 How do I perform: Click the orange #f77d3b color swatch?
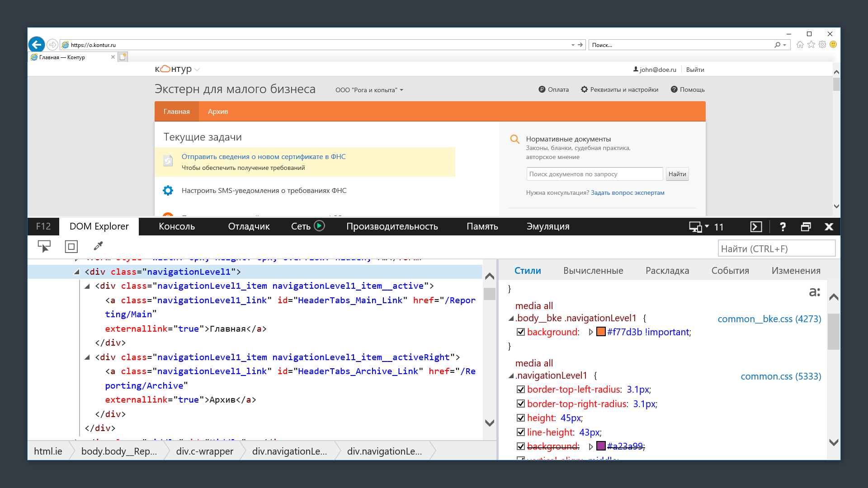pyautogui.click(x=601, y=332)
